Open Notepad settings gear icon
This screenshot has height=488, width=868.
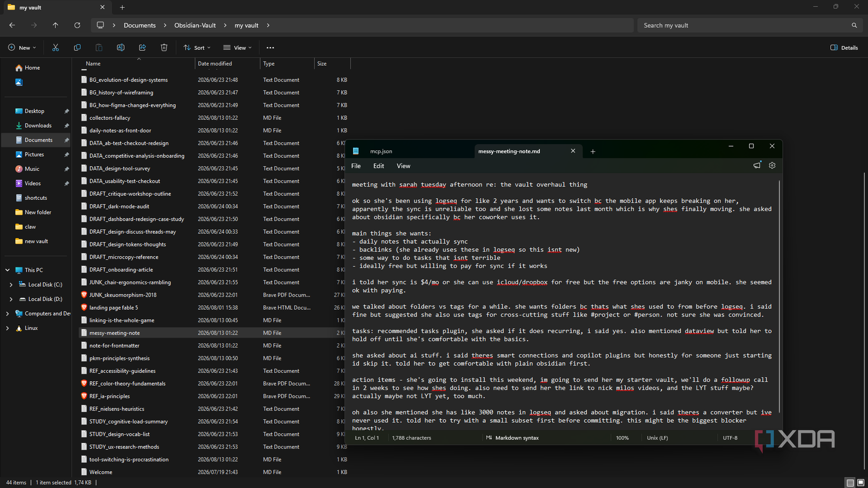click(x=772, y=166)
